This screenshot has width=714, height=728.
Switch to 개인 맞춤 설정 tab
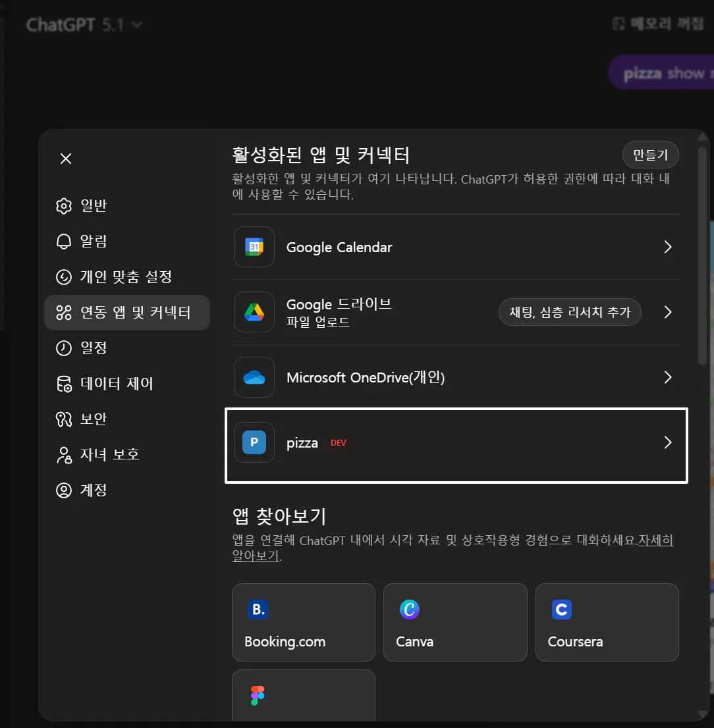click(x=127, y=277)
